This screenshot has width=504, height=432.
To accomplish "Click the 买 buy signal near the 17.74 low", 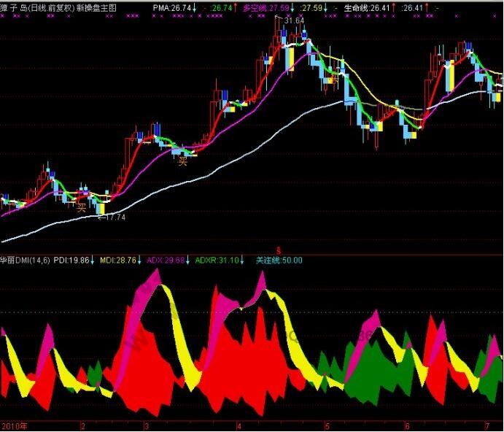I will [82, 207].
